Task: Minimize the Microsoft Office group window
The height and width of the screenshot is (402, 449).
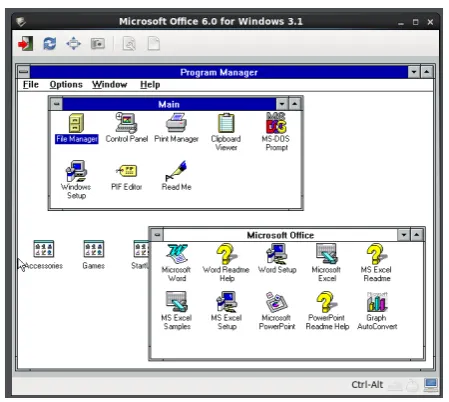Action: pyautogui.click(x=404, y=235)
